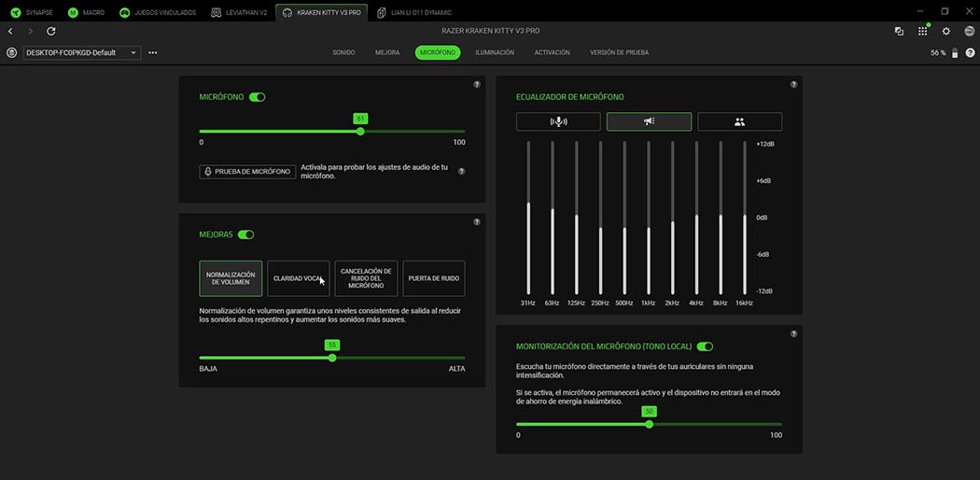Open the top-right help question icon
Screen dimensions: 980x480
point(970,53)
